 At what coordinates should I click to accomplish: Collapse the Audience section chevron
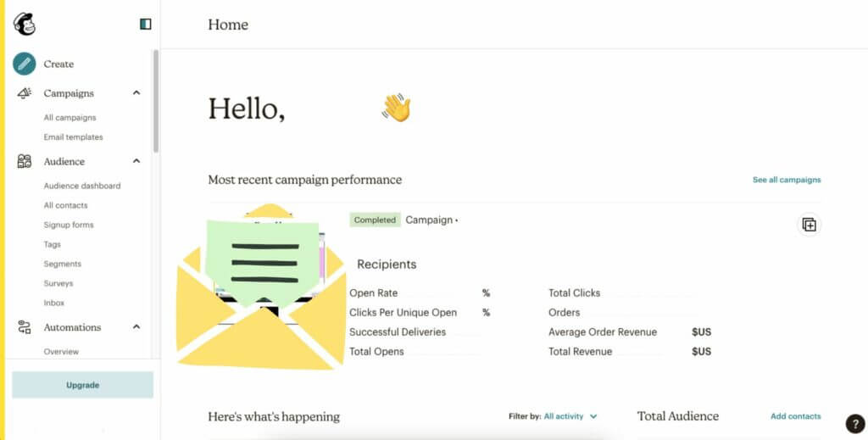[136, 161]
